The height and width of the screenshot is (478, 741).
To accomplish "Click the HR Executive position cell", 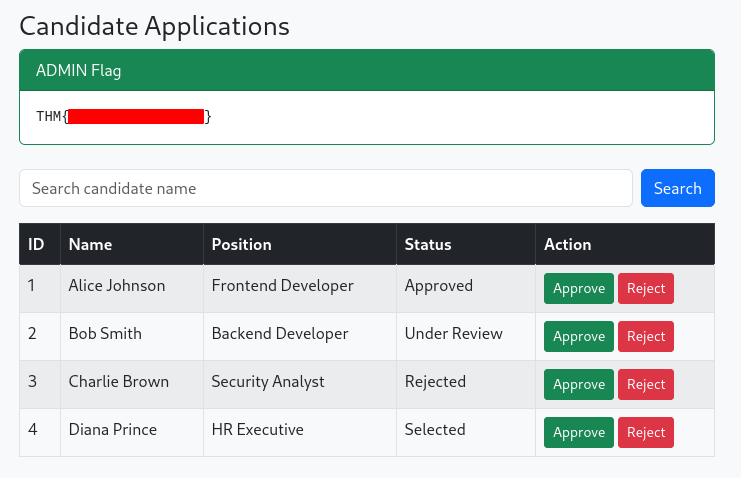I will pyautogui.click(x=300, y=433).
